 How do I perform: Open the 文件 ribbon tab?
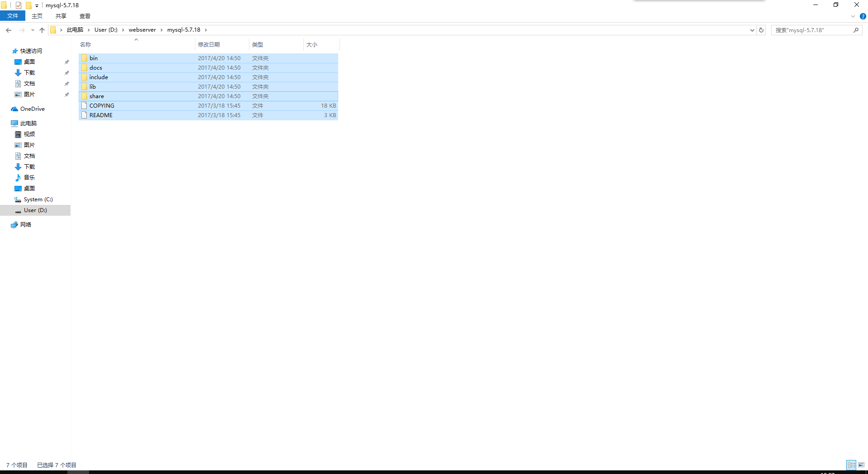[13, 16]
